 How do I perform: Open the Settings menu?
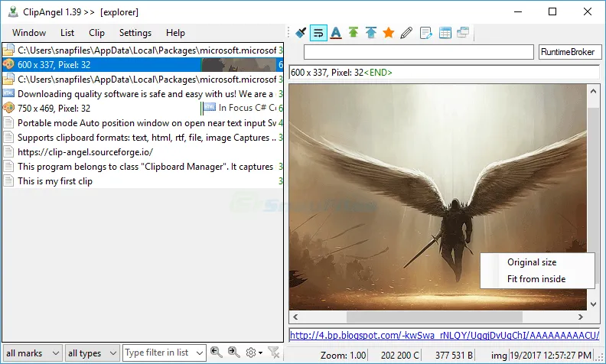[x=135, y=33]
